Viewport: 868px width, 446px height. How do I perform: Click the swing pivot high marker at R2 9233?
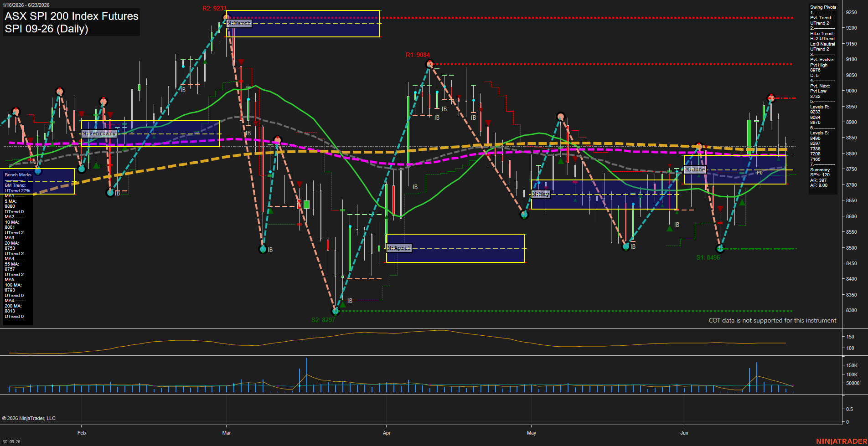226,18
